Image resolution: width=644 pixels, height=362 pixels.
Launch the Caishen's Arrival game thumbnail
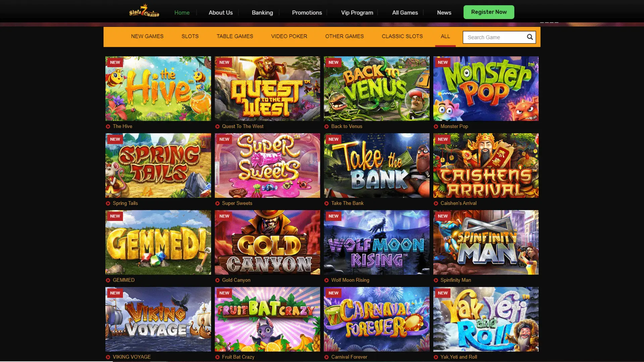[486, 165]
